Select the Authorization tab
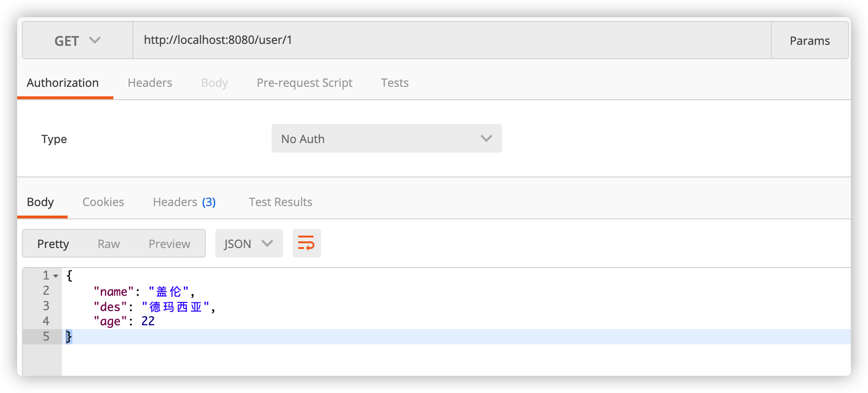868x393 pixels. pyautogui.click(x=63, y=83)
